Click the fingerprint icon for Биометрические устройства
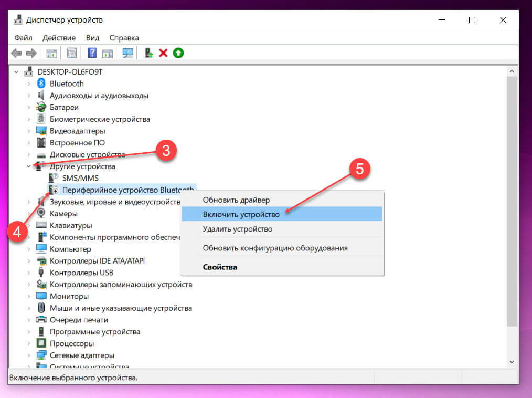Viewport: 532px width, 398px height. [41, 119]
